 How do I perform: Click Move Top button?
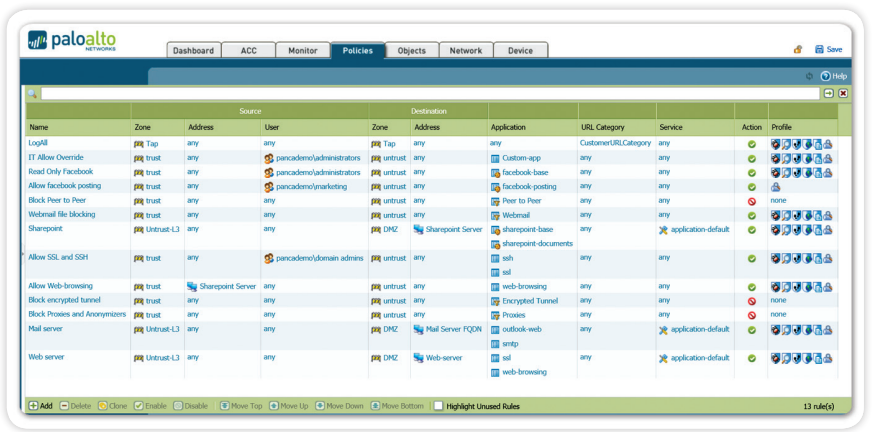[241, 406]
